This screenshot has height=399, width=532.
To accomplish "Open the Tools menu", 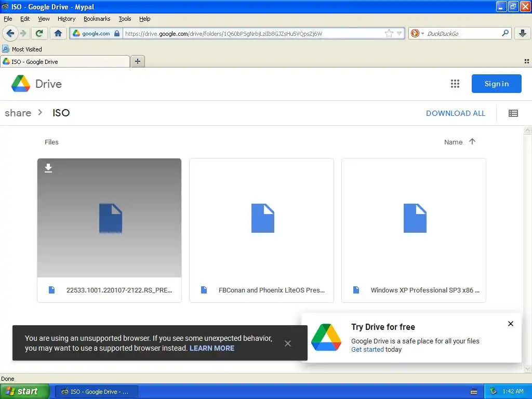I will (x=125, y=19).
